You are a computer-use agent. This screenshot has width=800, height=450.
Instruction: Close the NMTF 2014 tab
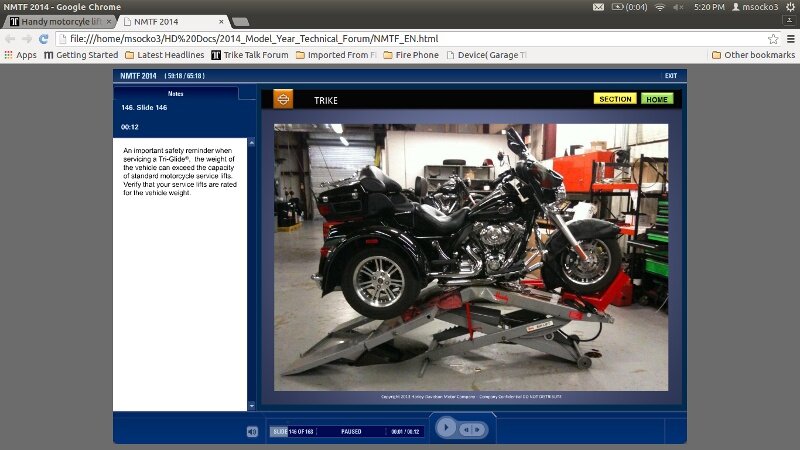point(221,21)
